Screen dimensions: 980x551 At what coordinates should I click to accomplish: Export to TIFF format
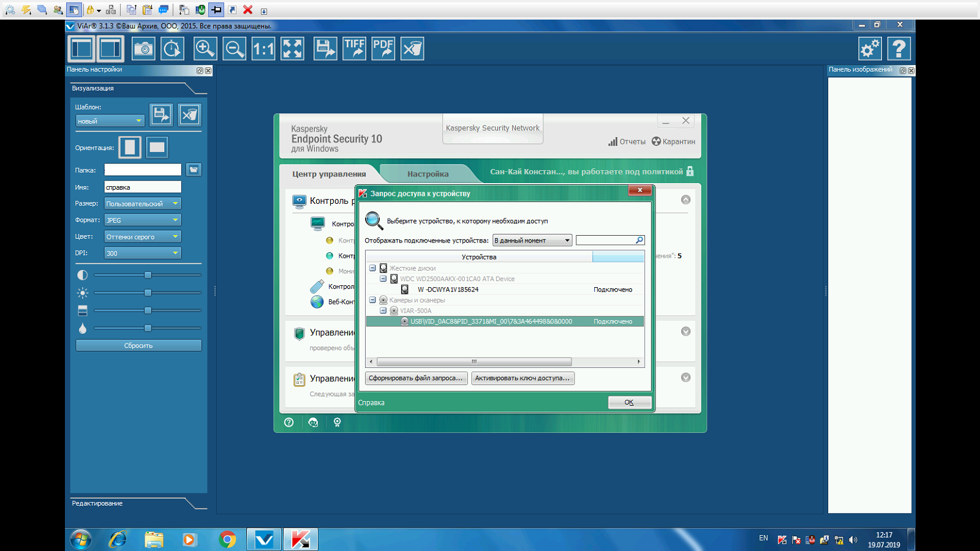354,48
